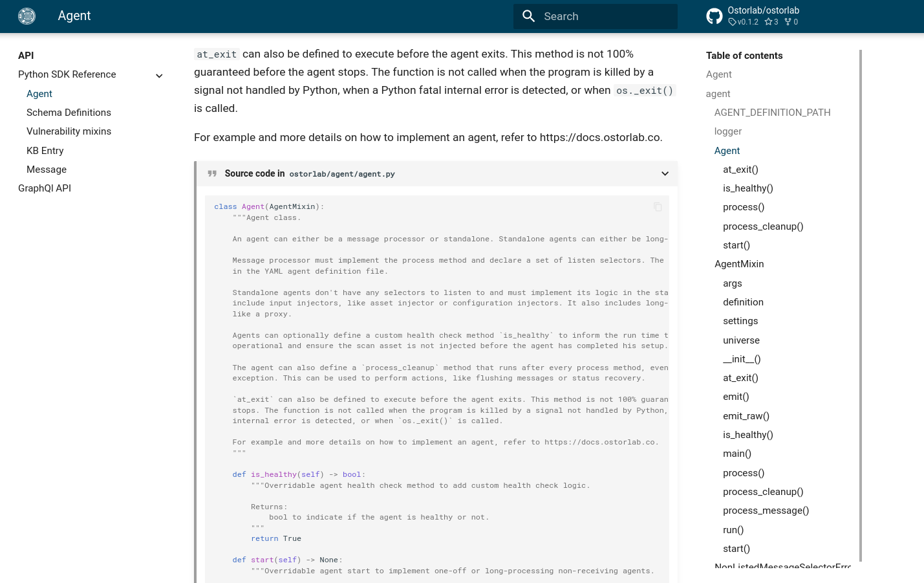This screenshot has width=924, height=583.
Task: Jump to lowercase agent module in contents
Action: (x=718, y=94)
